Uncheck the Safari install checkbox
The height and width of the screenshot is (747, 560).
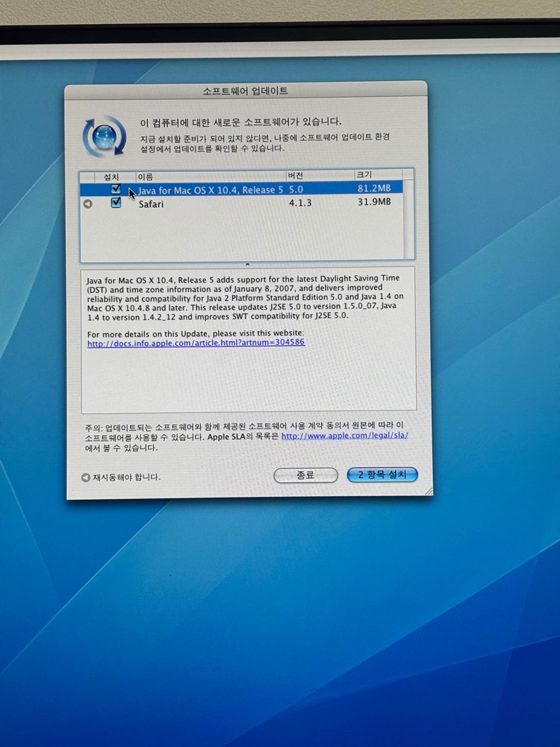[116, 203]
